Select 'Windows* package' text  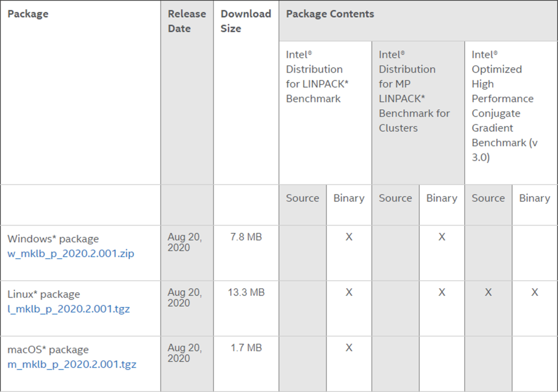(x=53, y=239)
